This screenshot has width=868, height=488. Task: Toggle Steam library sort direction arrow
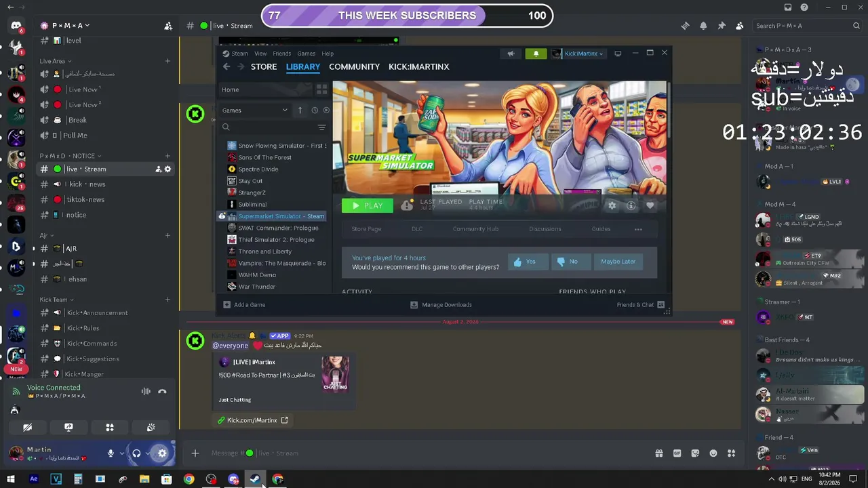300,110
